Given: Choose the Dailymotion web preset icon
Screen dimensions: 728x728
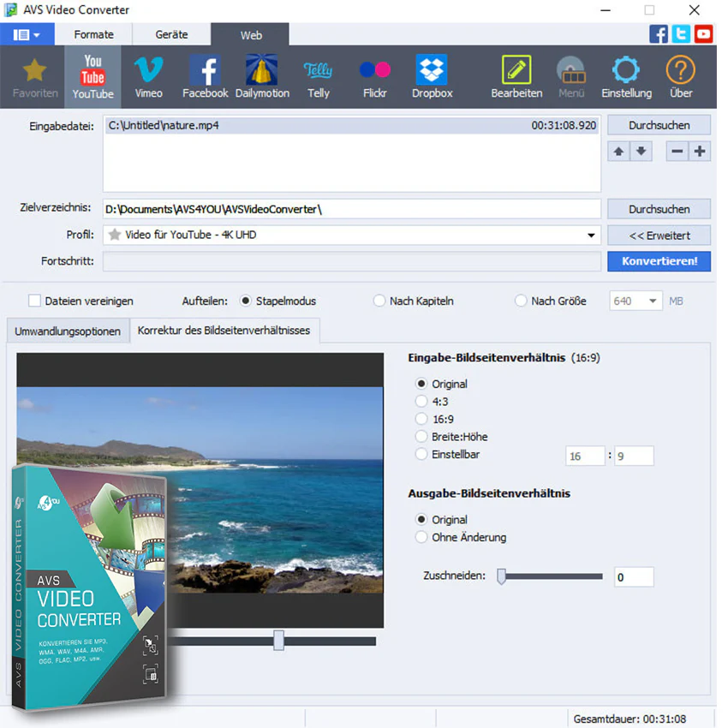Looking at the screenshot, I should [x=262, y=76].
